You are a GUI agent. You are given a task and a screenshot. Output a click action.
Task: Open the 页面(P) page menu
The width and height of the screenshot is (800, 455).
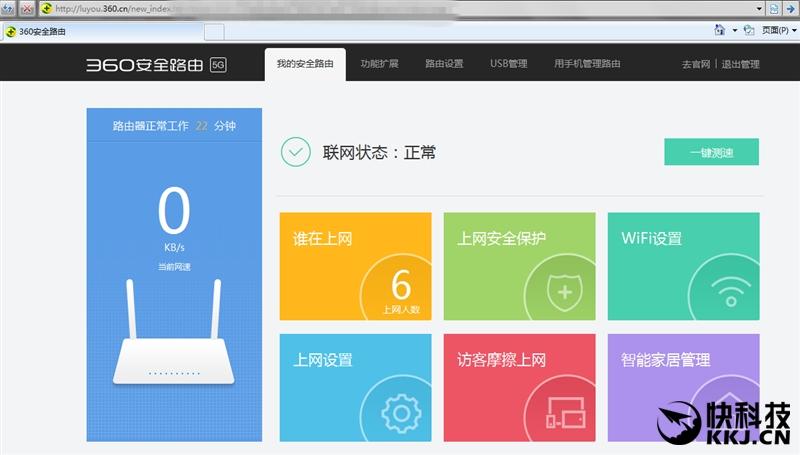point(779,31)
